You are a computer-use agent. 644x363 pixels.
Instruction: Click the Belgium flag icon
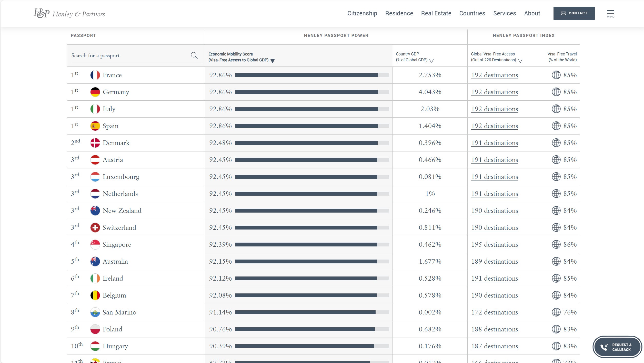(95, 295)
